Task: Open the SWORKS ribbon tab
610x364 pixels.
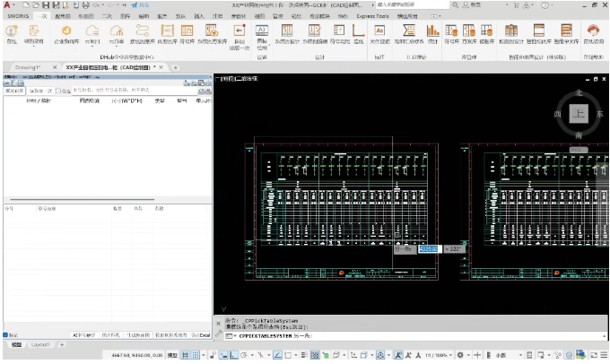Action: coord(18,16)
